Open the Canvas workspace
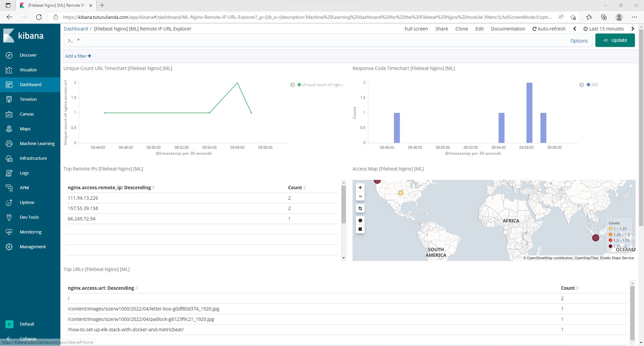The image size is (644, 346). [x=27, y=114]
